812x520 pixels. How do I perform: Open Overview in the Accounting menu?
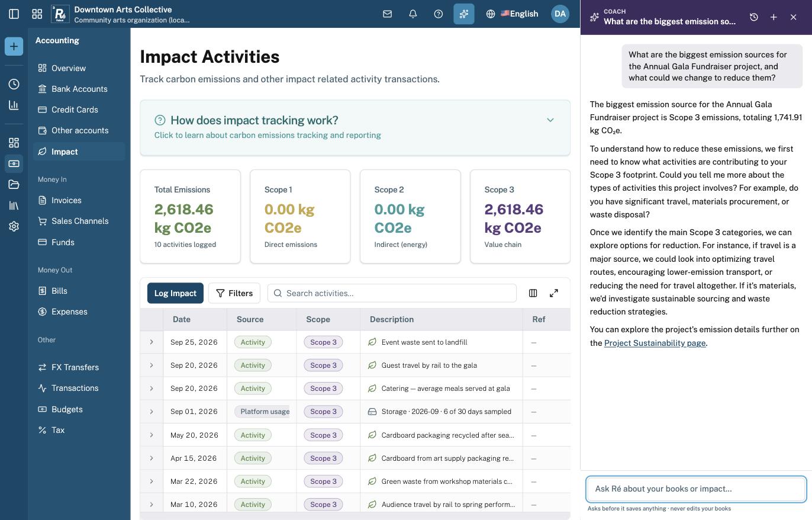[79, 68]
